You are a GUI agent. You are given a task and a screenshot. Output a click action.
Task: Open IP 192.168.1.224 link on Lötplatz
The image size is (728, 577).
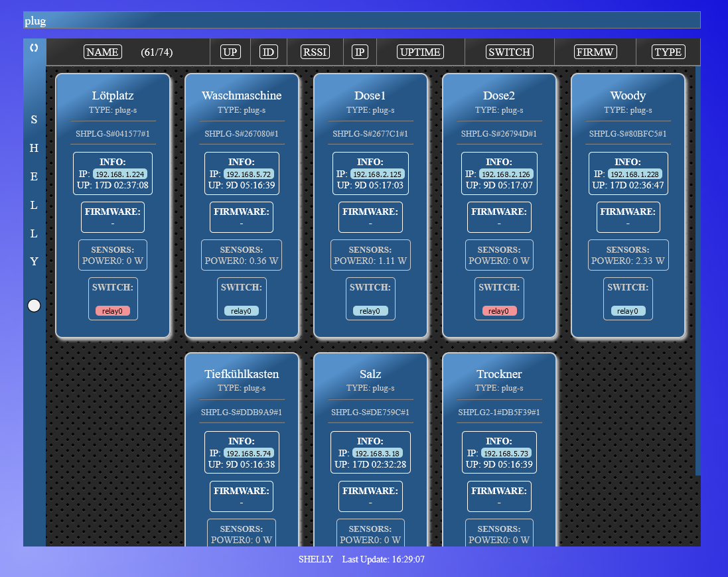(119, 174)
